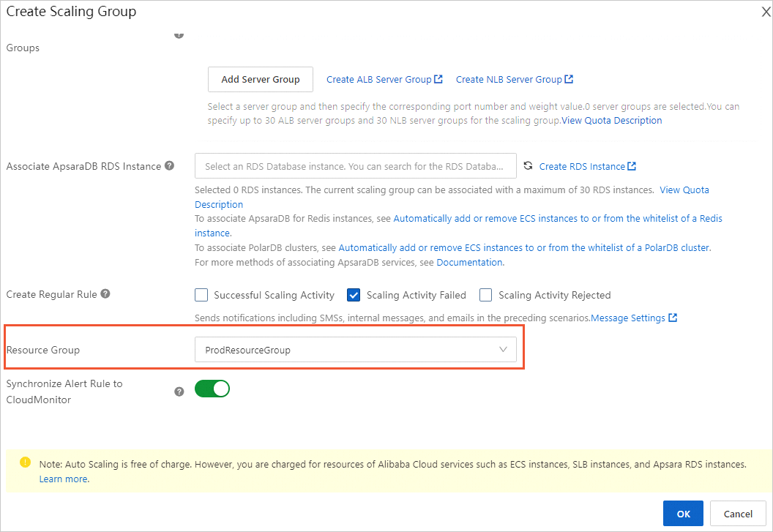Uncheck the Scaling Activity Failed checkbox

pos(354,295)
